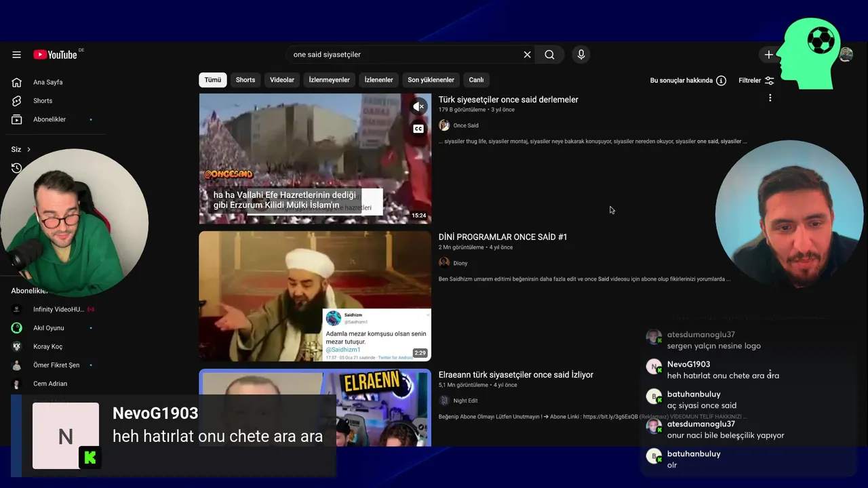Click chat message onur naci bile beleşçilik yapıyor
The image size is (868, 488).
point(726,435)
